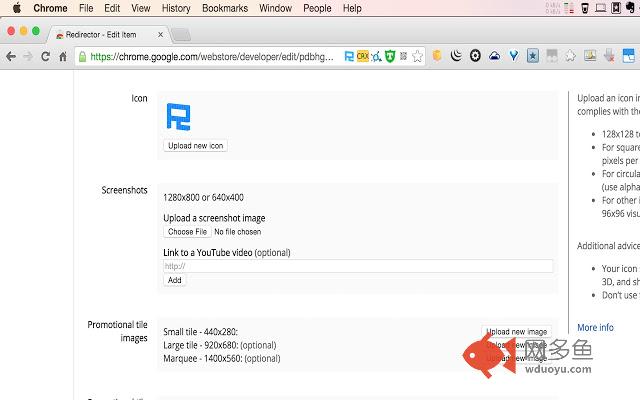This screenshot has width=640, height=400.
Task: Click the blue Redirector logo image
Action: click(x=179, y=117)
